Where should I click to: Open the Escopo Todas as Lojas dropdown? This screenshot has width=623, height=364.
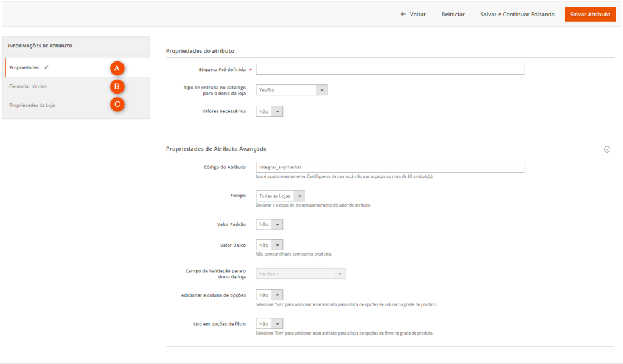280,196
